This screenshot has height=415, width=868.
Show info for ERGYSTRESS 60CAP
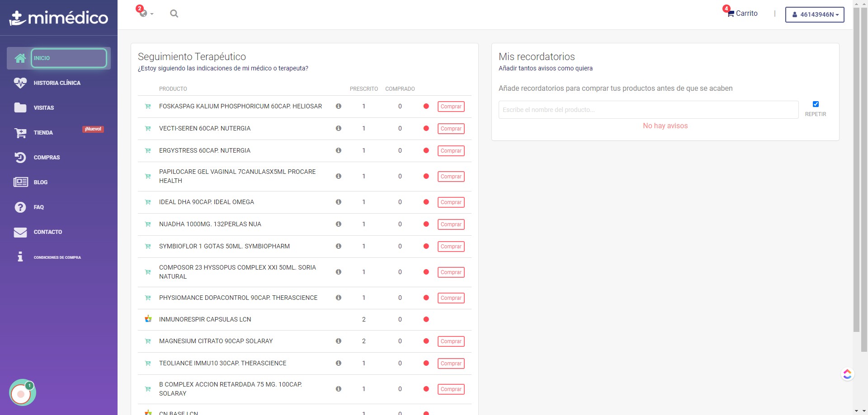pos(338,150)
